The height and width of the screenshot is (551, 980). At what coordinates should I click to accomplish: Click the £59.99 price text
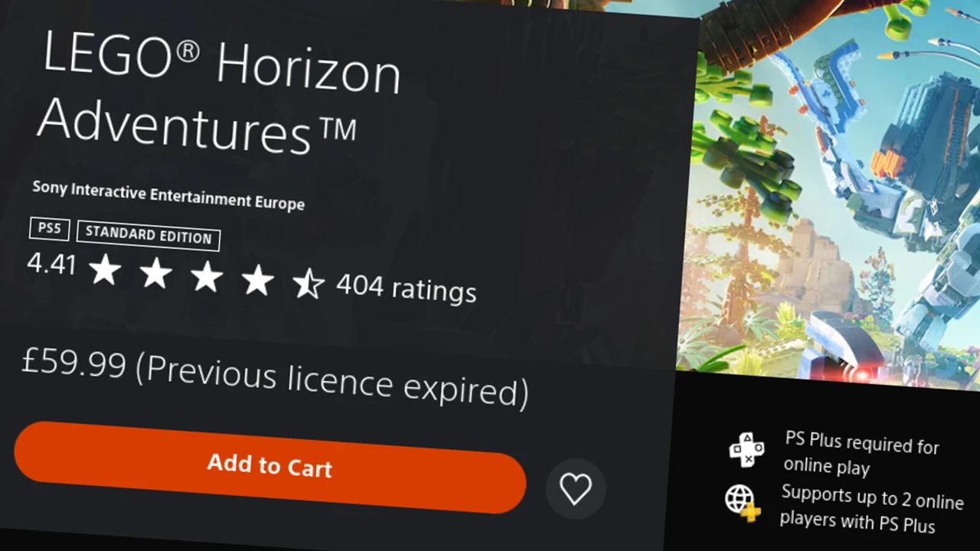coord(73,363)
